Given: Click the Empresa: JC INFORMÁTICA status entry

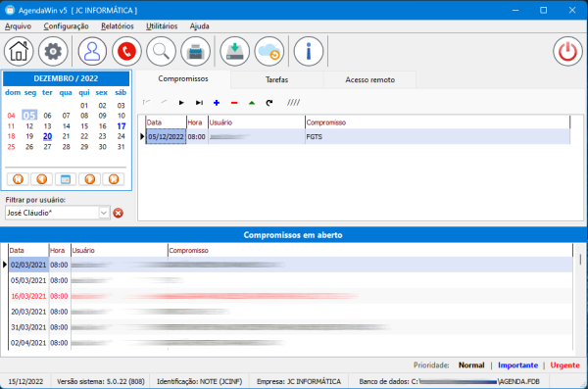Looking at the screenshot, I should pos(299,381).
